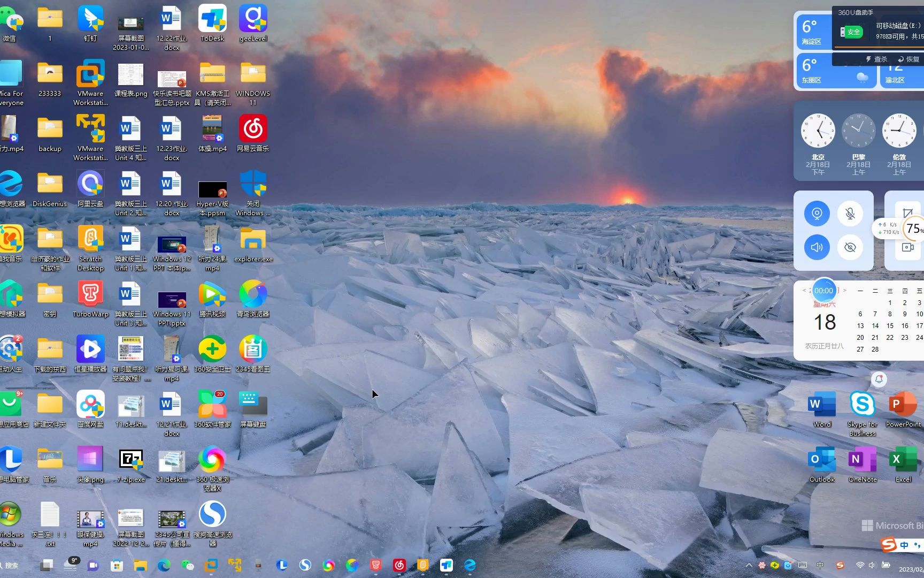Screen dimensions: 924x578
Task: Click 查杀 in the 360 U盘助手 popup
Action: [x=879, y=59]
